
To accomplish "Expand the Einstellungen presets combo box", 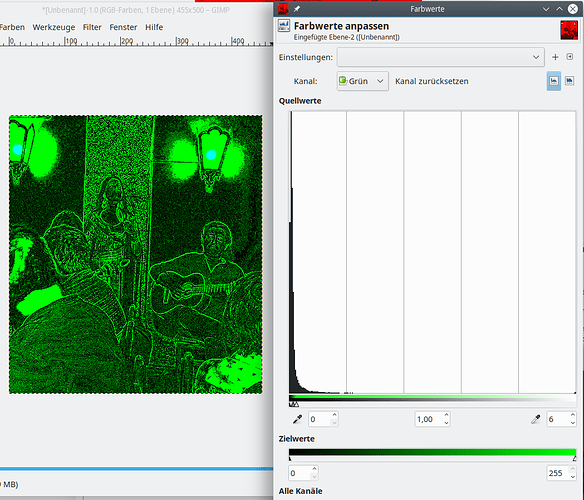I will 441,57.
